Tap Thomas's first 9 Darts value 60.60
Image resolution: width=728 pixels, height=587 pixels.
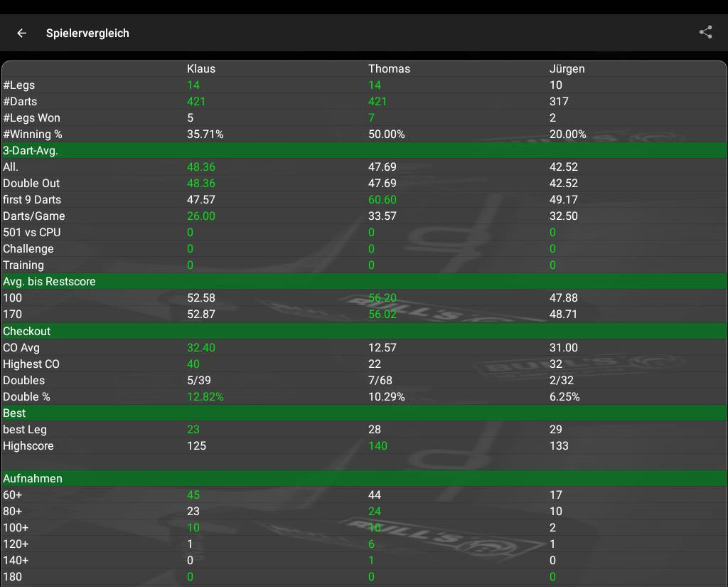(x=382, y=200)
